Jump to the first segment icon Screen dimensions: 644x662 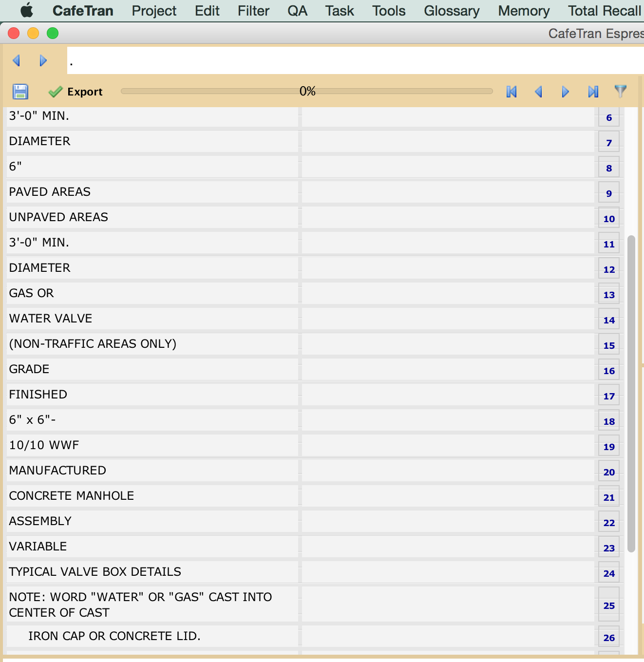point(511,92)
